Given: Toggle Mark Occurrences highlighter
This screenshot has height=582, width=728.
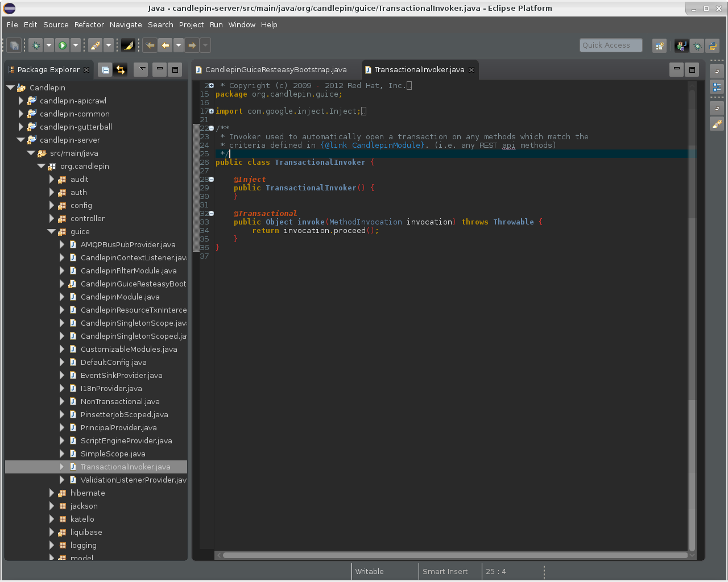Looking at the screenshot, I should [128, 45].
